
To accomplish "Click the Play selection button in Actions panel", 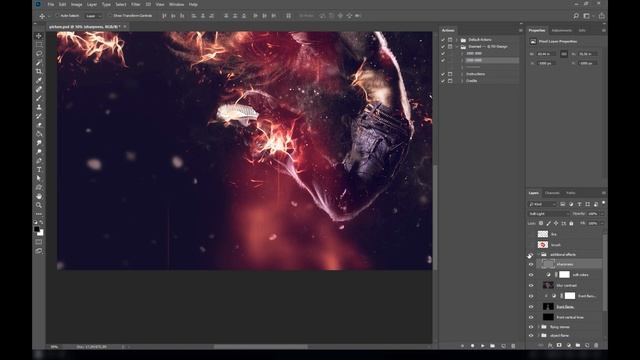I will [482, 346].
